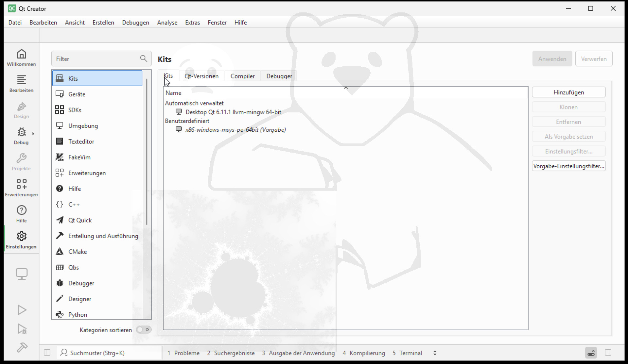Open the Umgebung settings category
The image size is (628, 364).
point(97,126)
